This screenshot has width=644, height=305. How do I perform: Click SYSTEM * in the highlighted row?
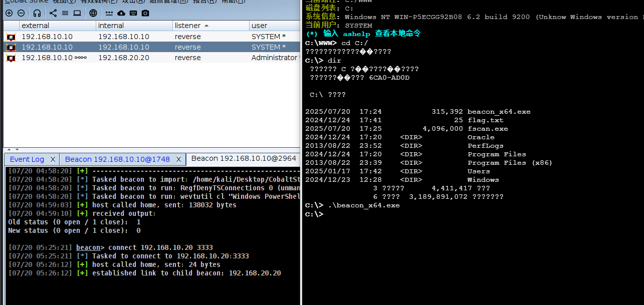pyautogui.click(x=269, y=47)
